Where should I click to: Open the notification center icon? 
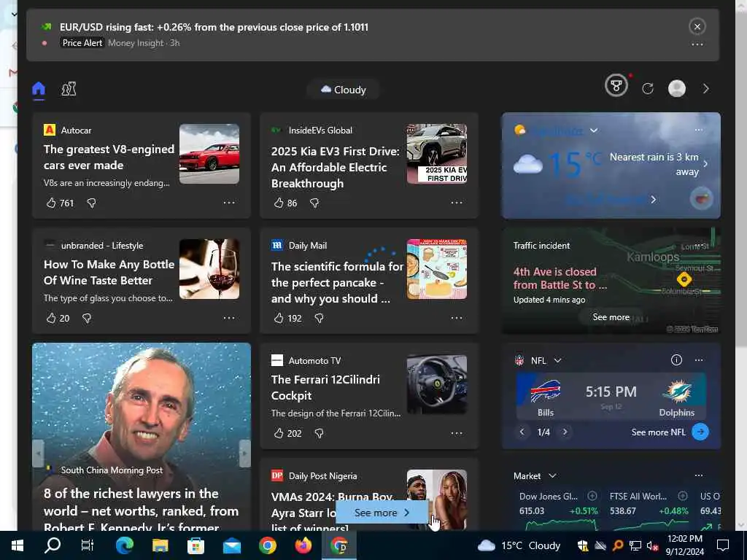[x=723, y=545]
